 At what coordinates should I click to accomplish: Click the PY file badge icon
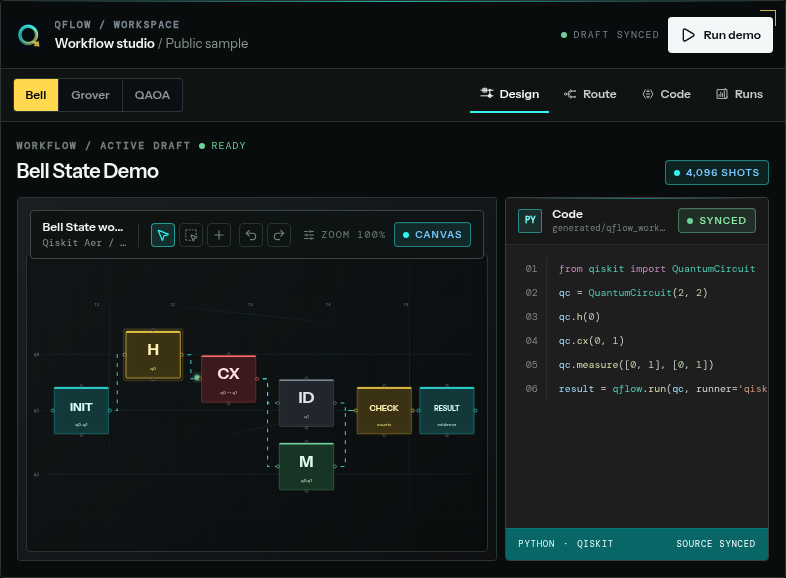(530, 221)
